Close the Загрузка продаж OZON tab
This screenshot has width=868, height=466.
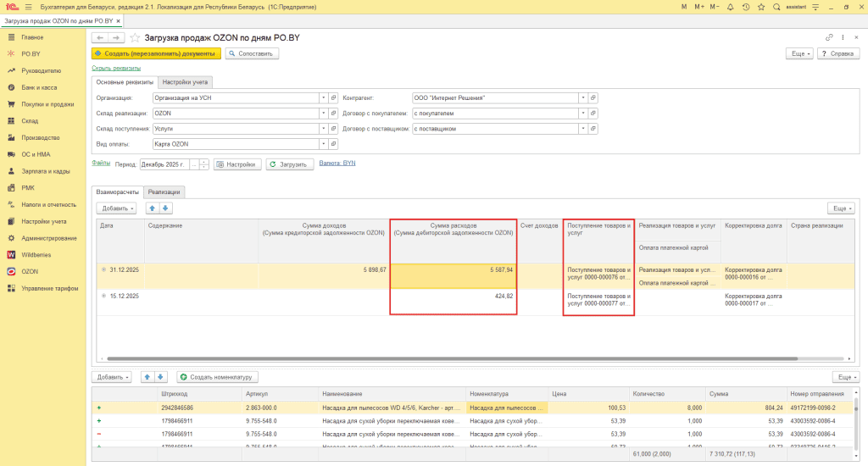pyautogui.click(x=118, y=21)
